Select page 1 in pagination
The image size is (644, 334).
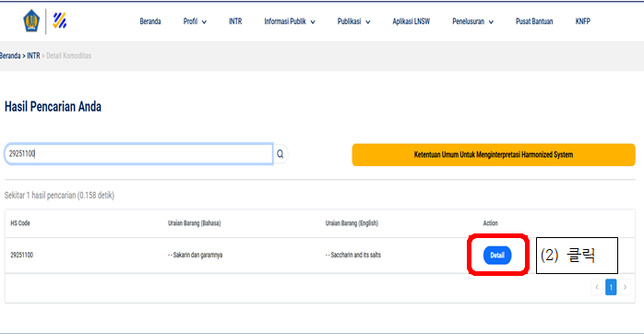pos(611,287)
